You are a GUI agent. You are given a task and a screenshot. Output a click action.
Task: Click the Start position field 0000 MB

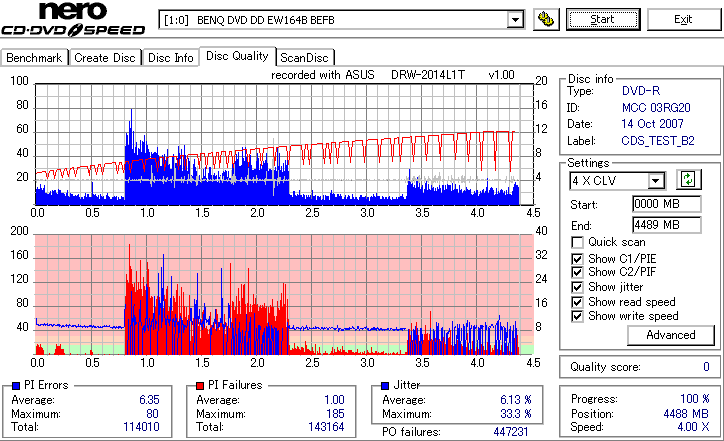[x=666, y=204]
